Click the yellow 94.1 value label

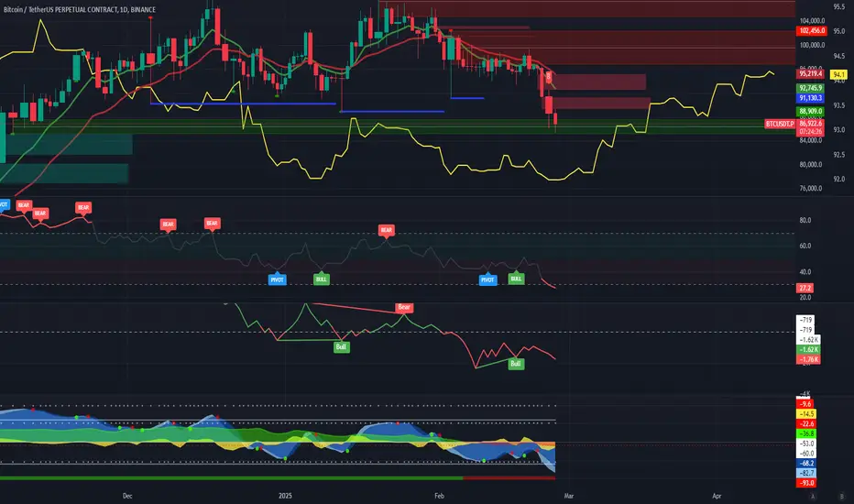point(838,74)
